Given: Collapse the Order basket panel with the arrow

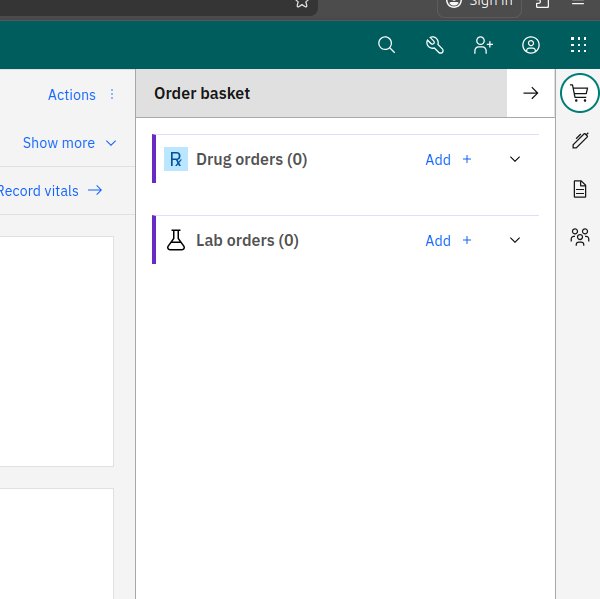Looking at the screenshot, I should tap(531, 93).
